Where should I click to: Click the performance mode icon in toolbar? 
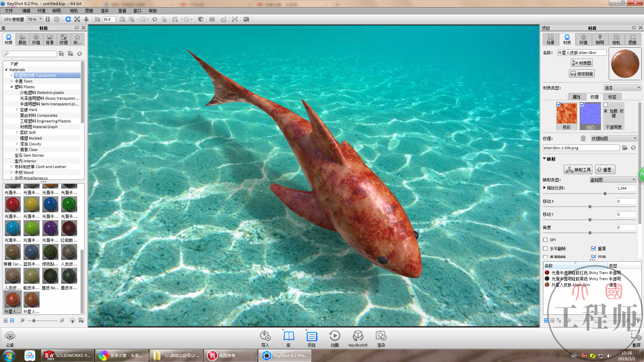pos(57,19)
